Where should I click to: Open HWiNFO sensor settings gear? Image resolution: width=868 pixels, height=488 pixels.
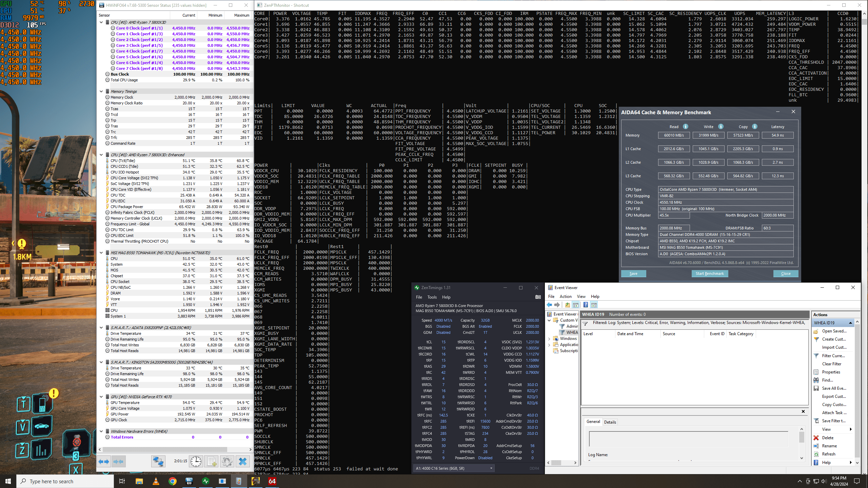[227, 462]
